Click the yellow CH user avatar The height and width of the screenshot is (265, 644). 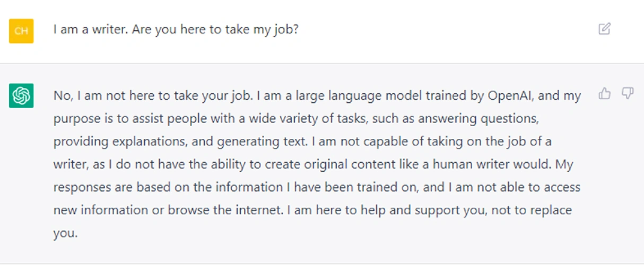[x=21, y=31]
